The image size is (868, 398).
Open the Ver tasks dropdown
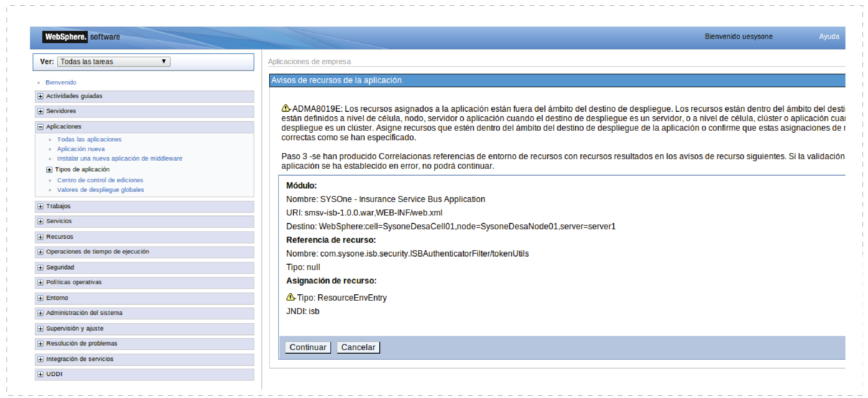[114, 62]
